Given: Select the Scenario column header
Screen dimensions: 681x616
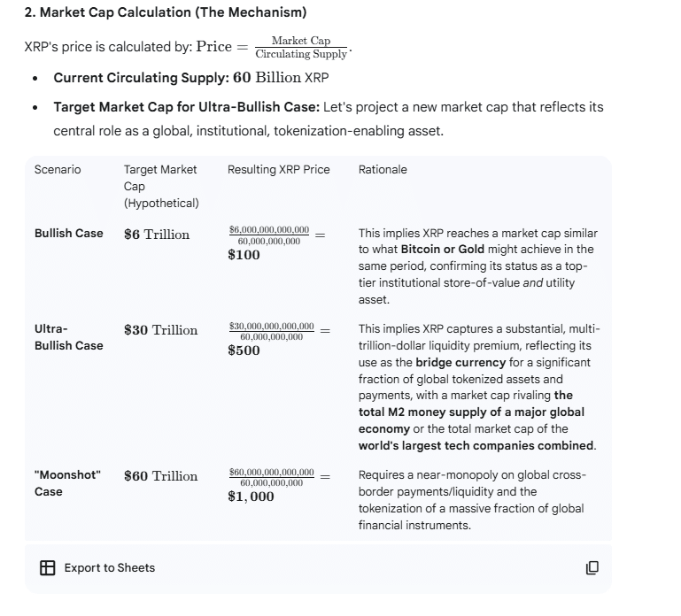Looking at the screenshot, I should point(58,169).
